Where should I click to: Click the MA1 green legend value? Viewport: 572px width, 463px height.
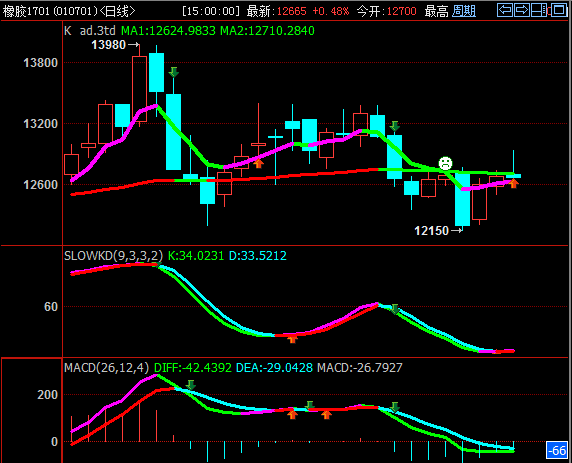169,31
